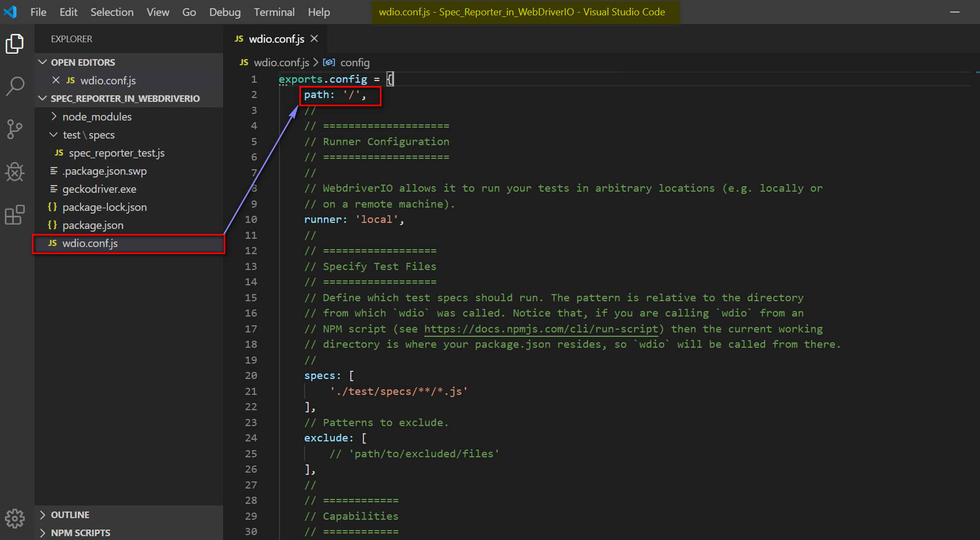The height and width of the screenshot is (540, 980).
Task: Collapse the SPEC_REPORTER_IN_WEBDRIVERIO folder section
Action: pyautogui.click(x=42, y=98)
